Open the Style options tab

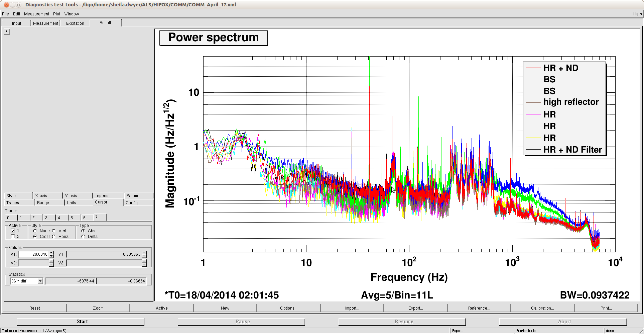(x=18, y=196)
